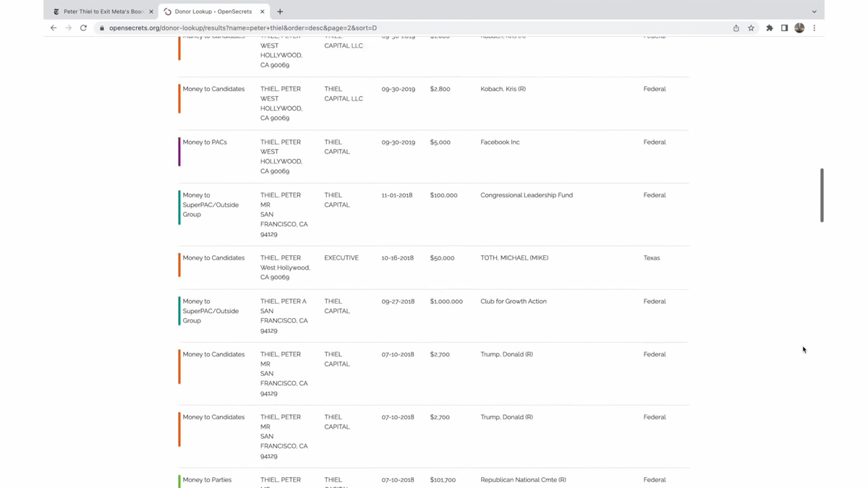Click Money to PACs category

point(205,142)
